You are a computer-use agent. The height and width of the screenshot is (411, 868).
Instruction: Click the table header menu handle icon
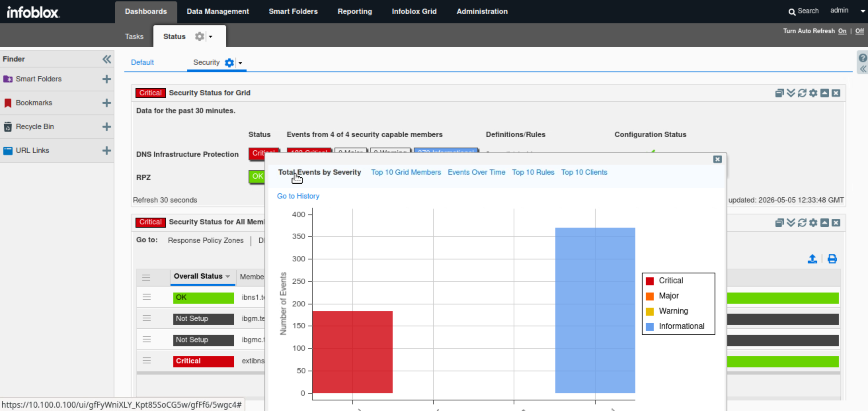[x=146, y=277]
